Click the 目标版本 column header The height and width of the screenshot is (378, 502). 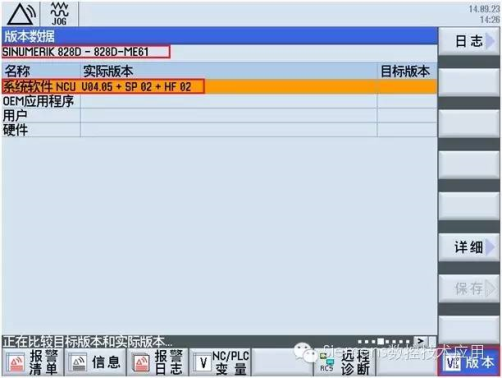pyautogui.click(x=405, y=71)
